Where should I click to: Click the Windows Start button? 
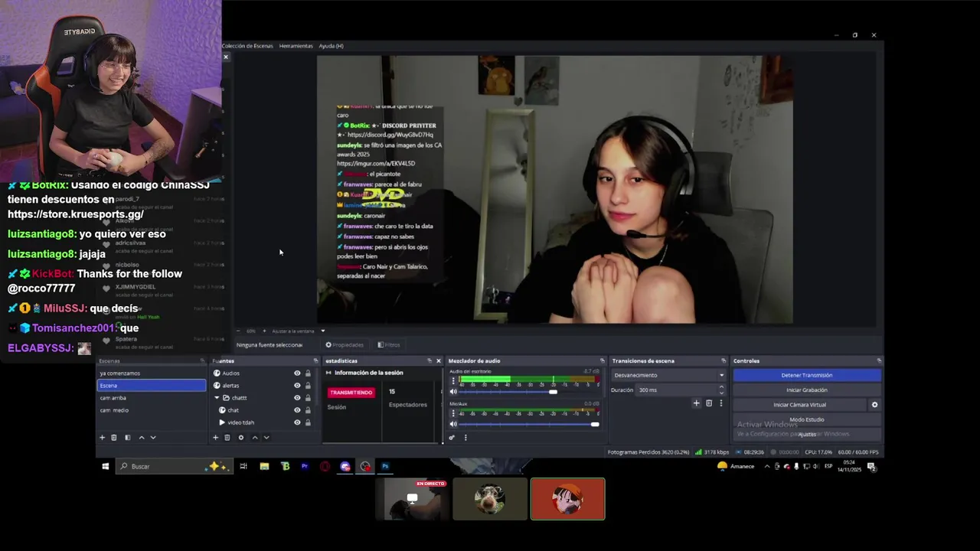(106, 466)
